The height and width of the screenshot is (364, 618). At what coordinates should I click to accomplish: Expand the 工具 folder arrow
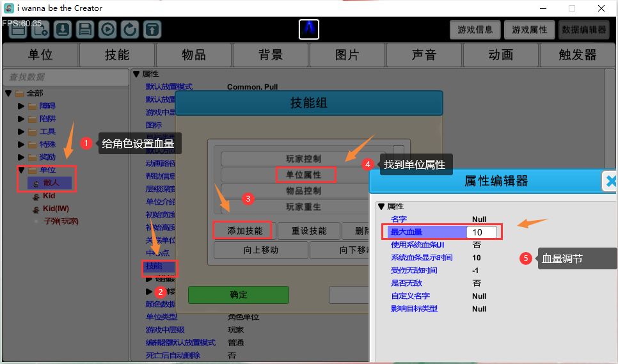coord(21,132)
